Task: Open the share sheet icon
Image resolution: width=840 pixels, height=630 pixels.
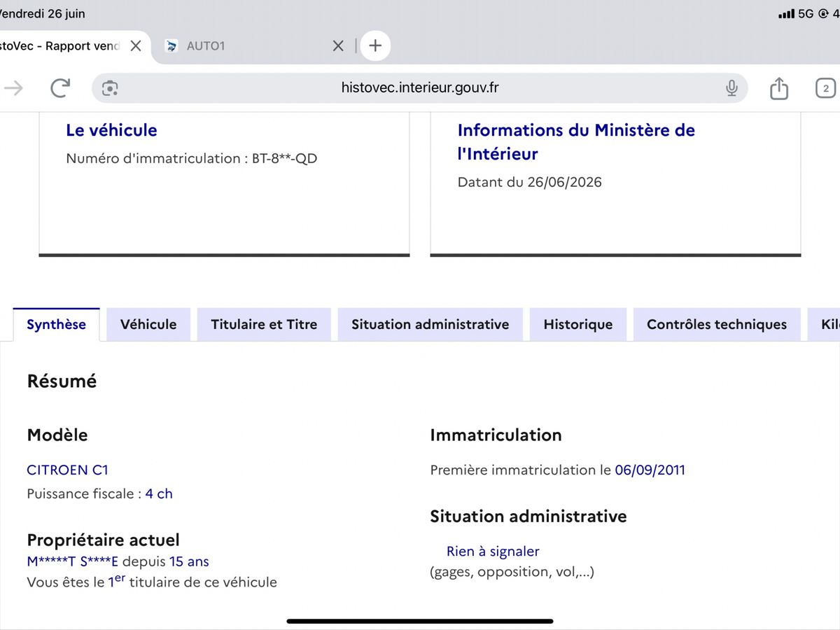Action: point(779,87)
